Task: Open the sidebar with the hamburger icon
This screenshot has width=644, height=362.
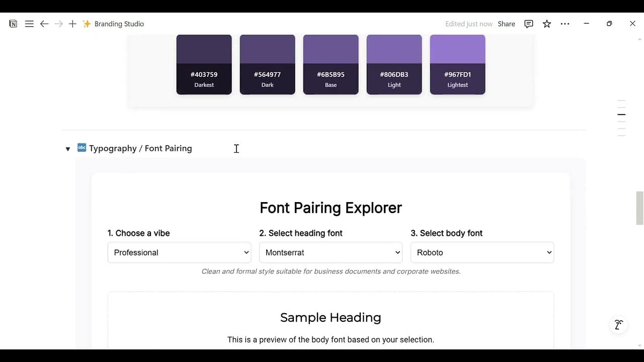Action: [x=29, y=24]
